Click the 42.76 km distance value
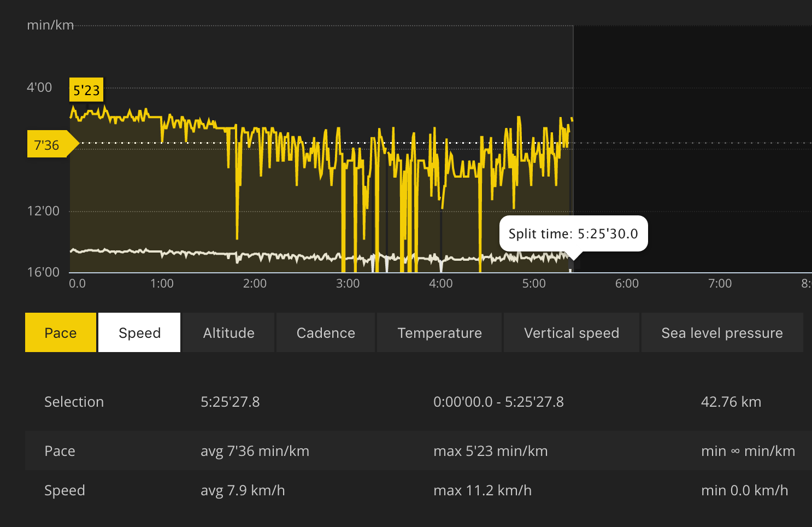Screen dimensions: 812x527 [x=731, y=402]
